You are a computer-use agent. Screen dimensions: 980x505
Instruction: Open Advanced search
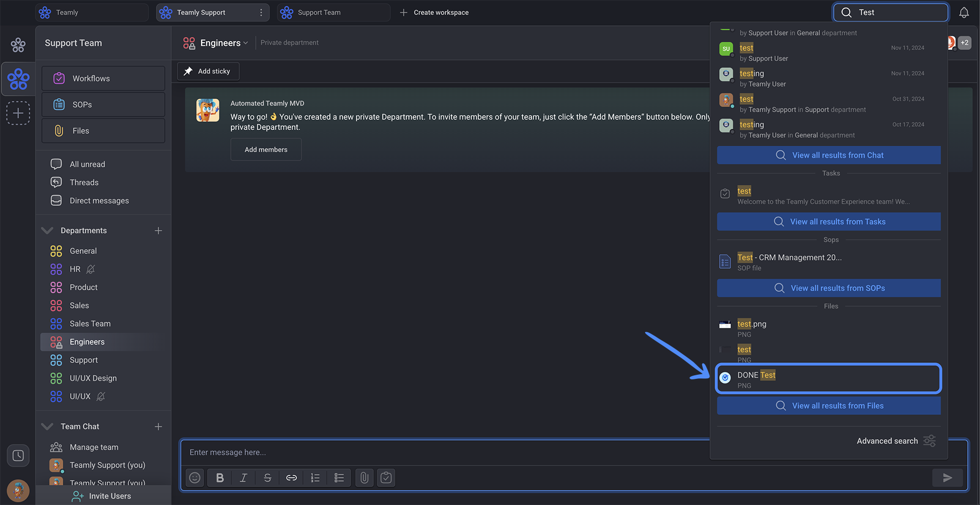click(x=887, y=441)
